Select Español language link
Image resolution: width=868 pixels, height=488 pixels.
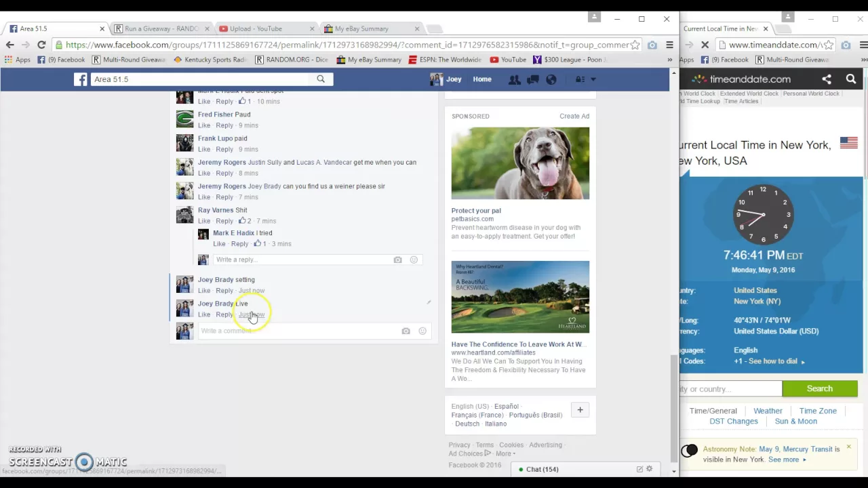coord(506,407)
